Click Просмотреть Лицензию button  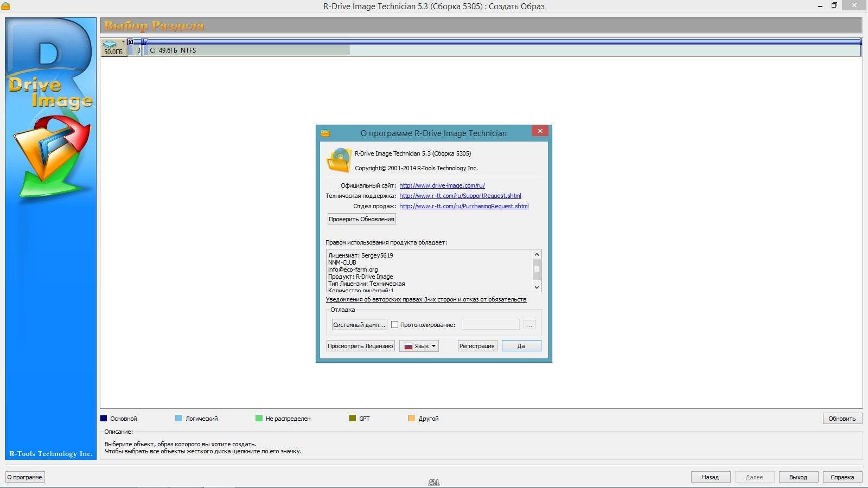[360, 346]
